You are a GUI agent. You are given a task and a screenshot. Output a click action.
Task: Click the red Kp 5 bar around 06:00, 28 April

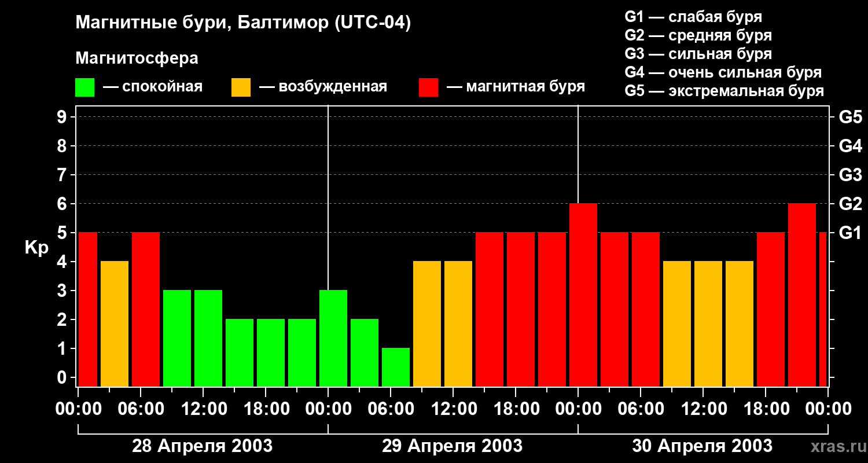146,310
